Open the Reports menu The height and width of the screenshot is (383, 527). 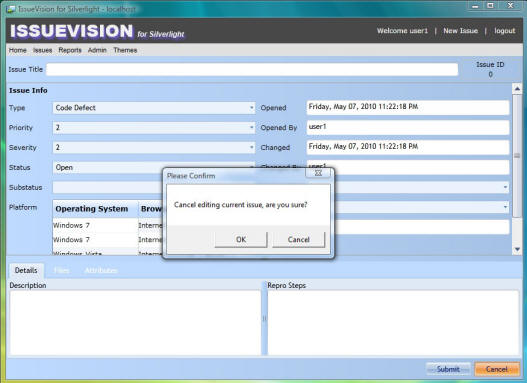click(70, 50)
